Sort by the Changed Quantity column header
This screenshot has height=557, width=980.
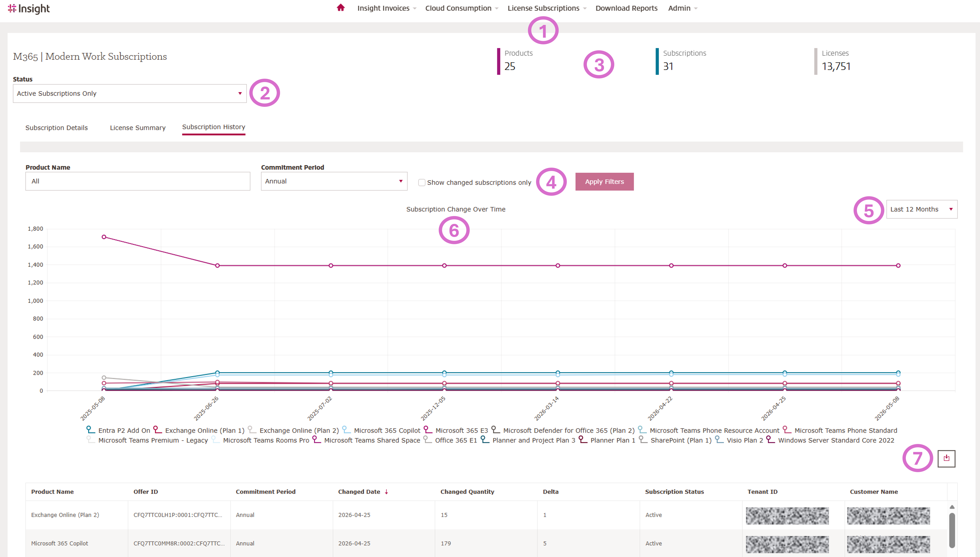tap(467, 492)
